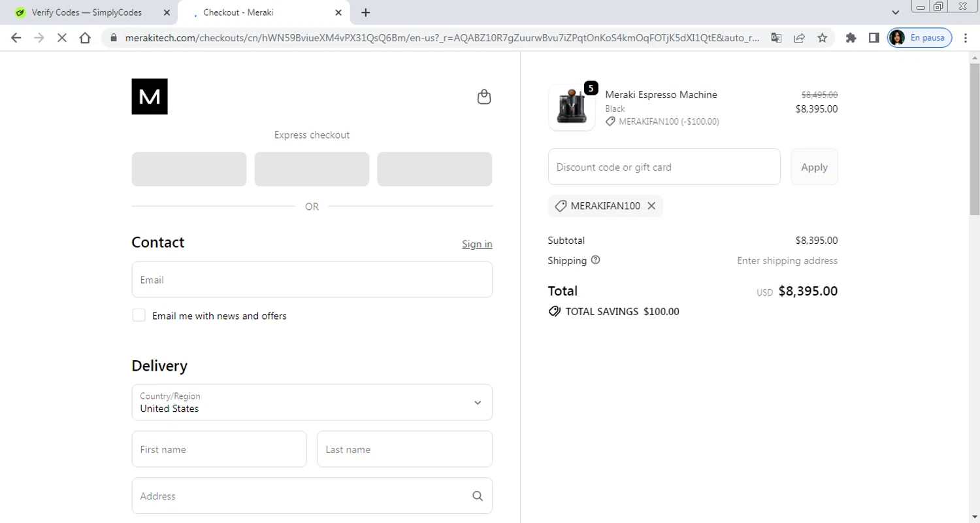Click the Meraki M logo

pyautogui.click(x=150, y=97)
